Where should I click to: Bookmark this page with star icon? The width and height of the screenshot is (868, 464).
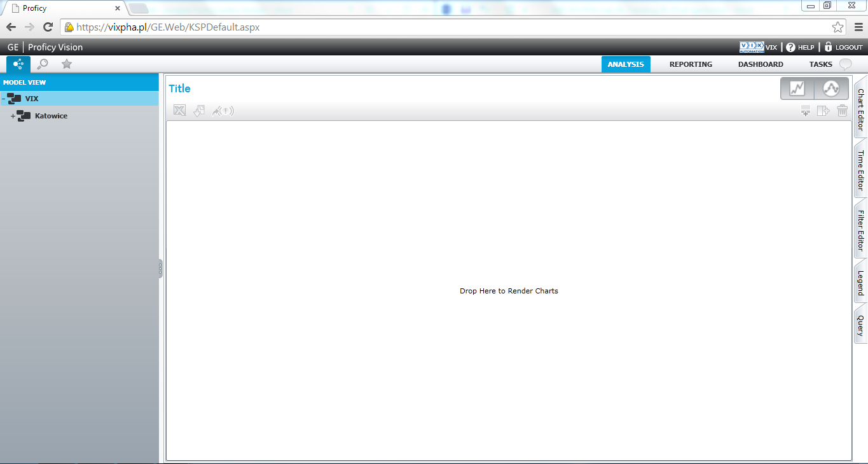[838, 27]
